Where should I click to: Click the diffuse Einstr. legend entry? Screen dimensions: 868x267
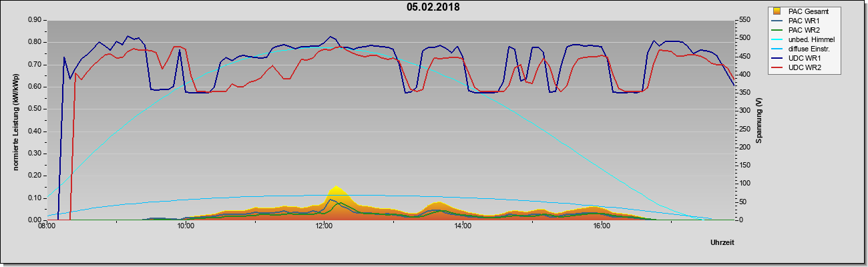pos(804,49)
